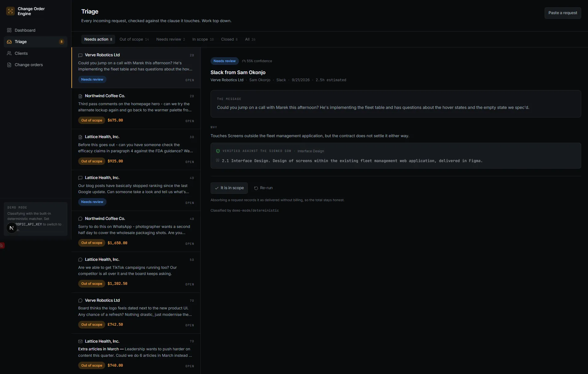This screenshot has width=588, height=374.
Task: Mark request as It is in scope
Action: point(229,188)
